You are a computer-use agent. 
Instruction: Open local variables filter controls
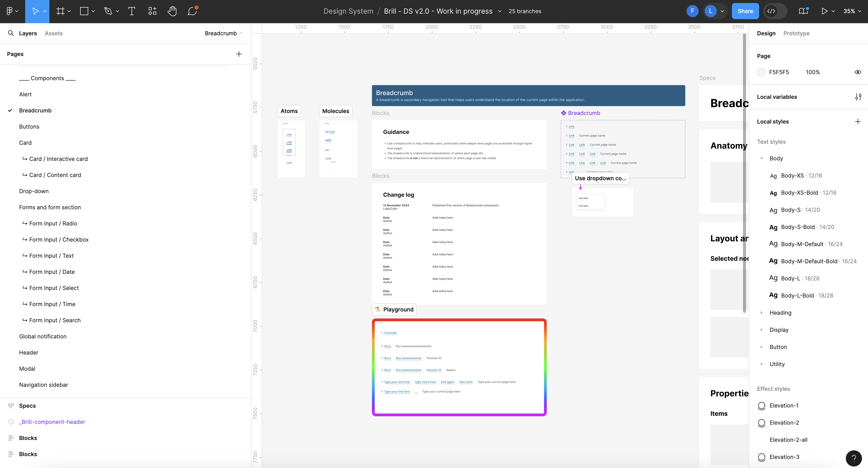[858, 97]
